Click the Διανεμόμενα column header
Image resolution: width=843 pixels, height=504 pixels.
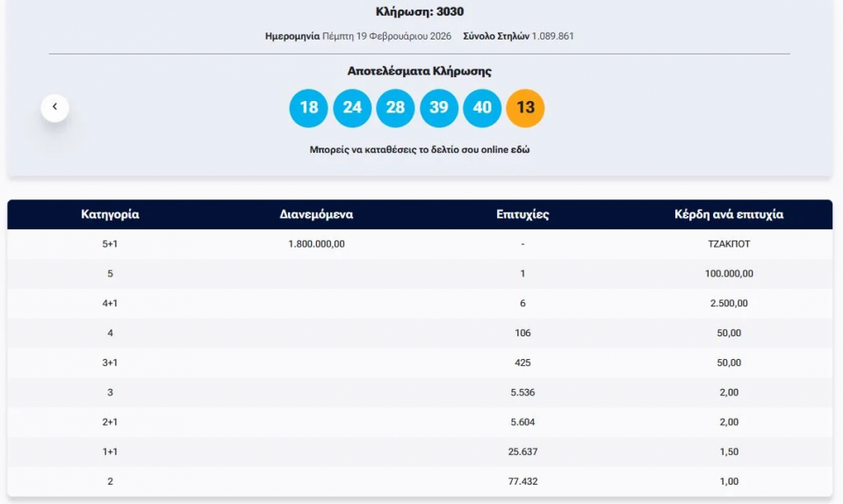tap(316, 214)
